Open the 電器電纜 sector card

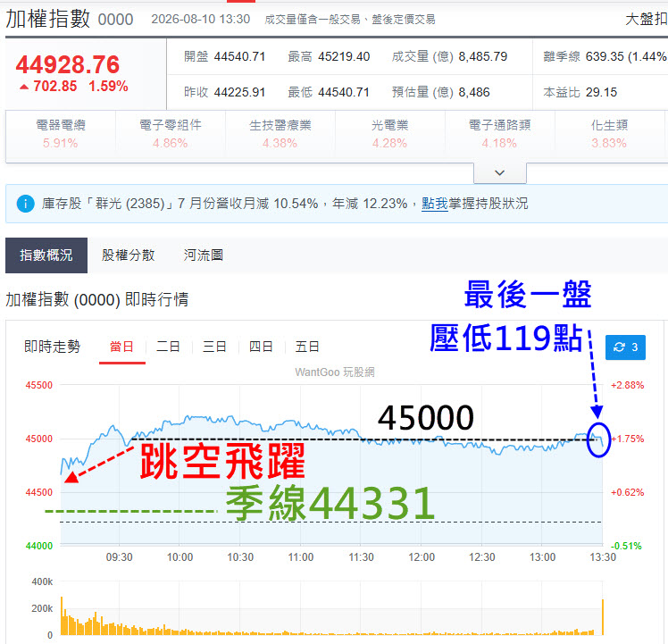click(61, 134)
